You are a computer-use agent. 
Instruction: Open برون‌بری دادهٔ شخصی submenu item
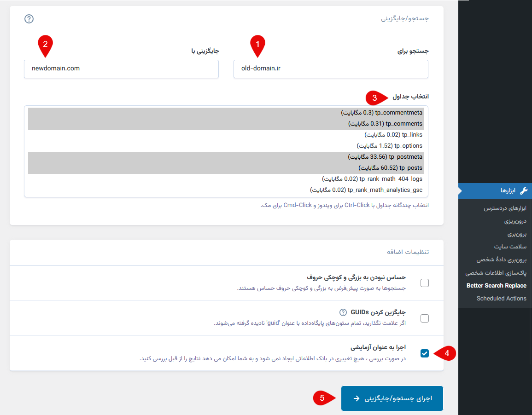click(502, 259)
